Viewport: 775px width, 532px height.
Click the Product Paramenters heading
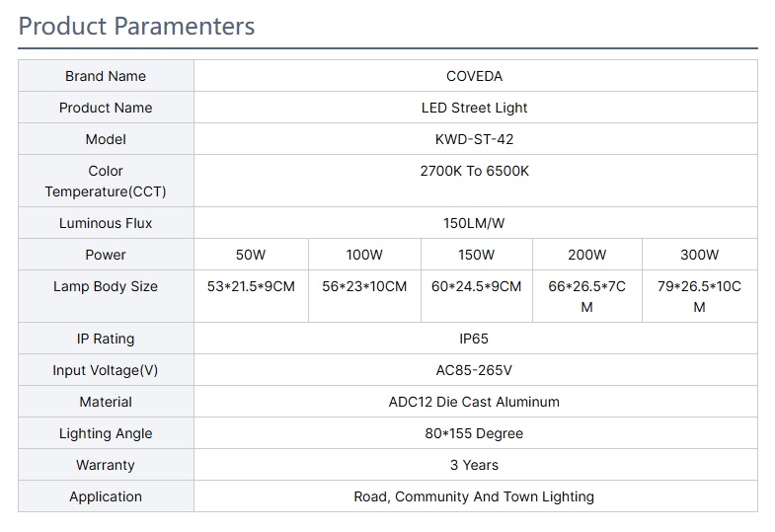click(136, 26)
